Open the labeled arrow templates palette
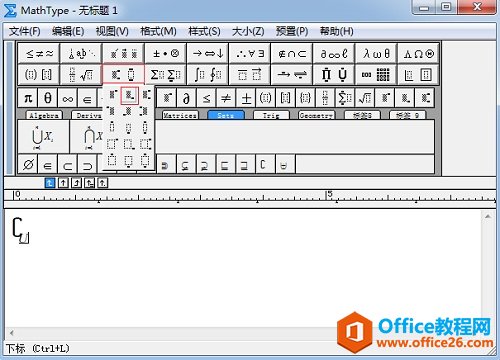 (292, 74)
